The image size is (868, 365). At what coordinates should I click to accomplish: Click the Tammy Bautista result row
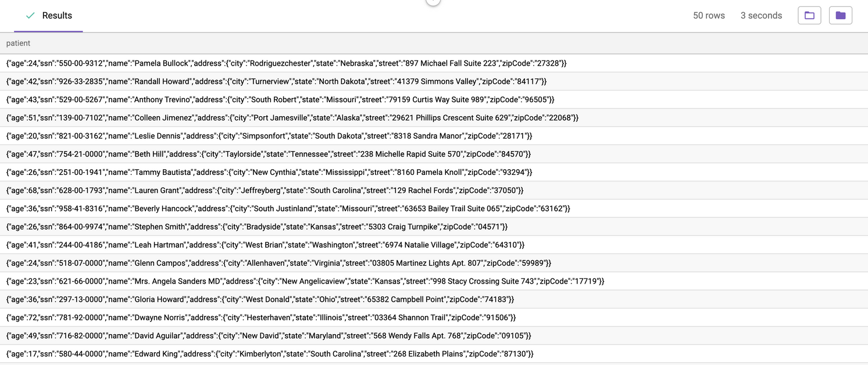[x=269, y=172]
